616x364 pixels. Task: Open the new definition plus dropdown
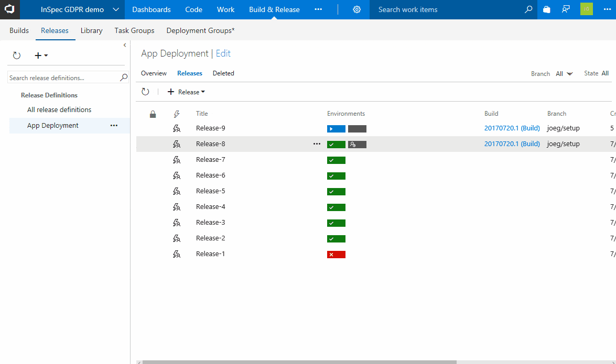pyautogui.click(x=41, y=56)
